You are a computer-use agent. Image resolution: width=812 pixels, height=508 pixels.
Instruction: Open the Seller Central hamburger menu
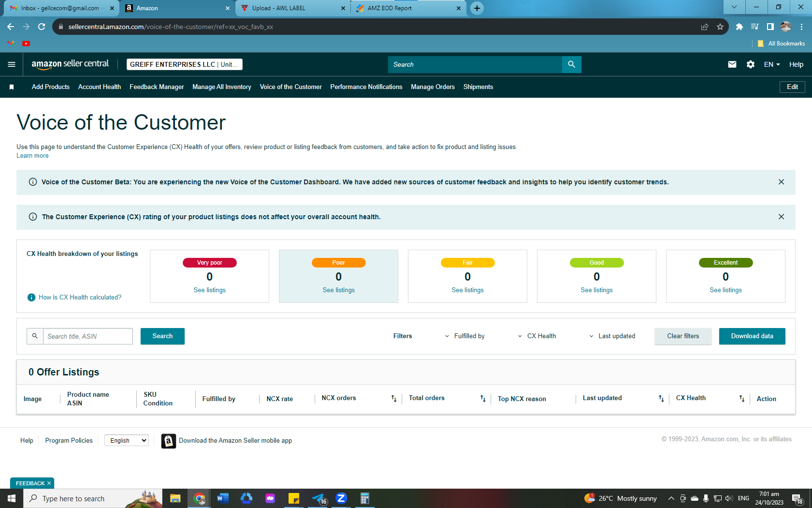click(x=12, y=64)
